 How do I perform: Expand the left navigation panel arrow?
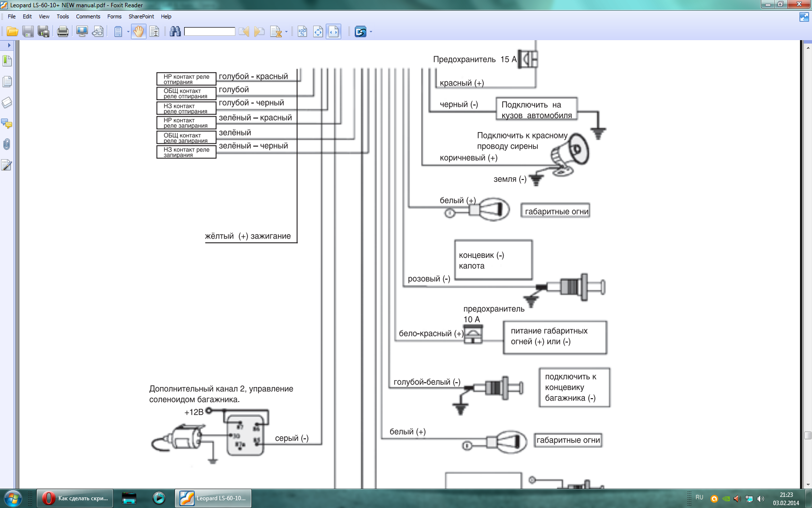9,45
